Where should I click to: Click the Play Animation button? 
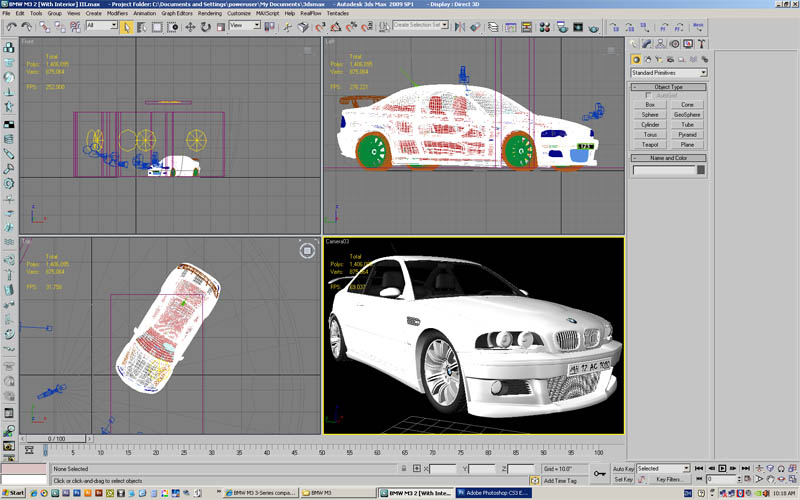(x=722, y=468)
